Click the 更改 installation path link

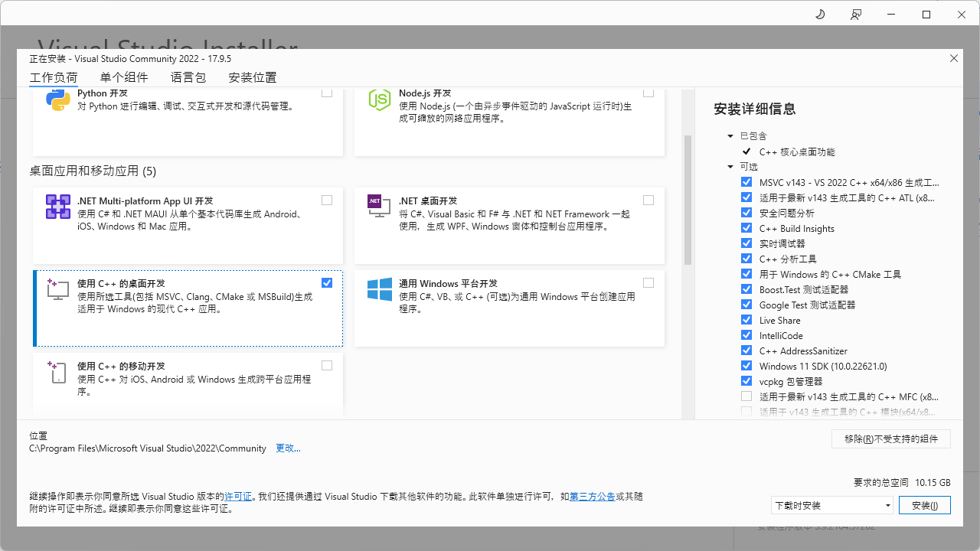288,448
